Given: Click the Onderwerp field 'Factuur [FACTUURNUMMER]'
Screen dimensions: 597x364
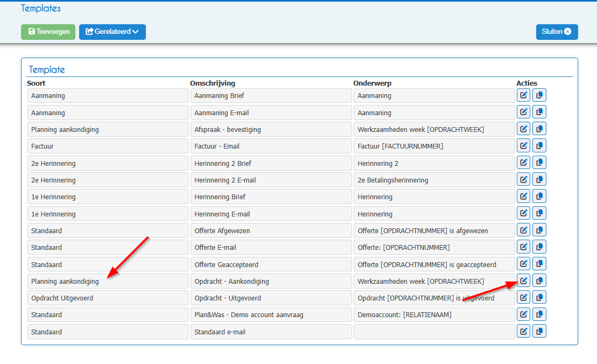Looking at the screenshot, I should 434,146.
